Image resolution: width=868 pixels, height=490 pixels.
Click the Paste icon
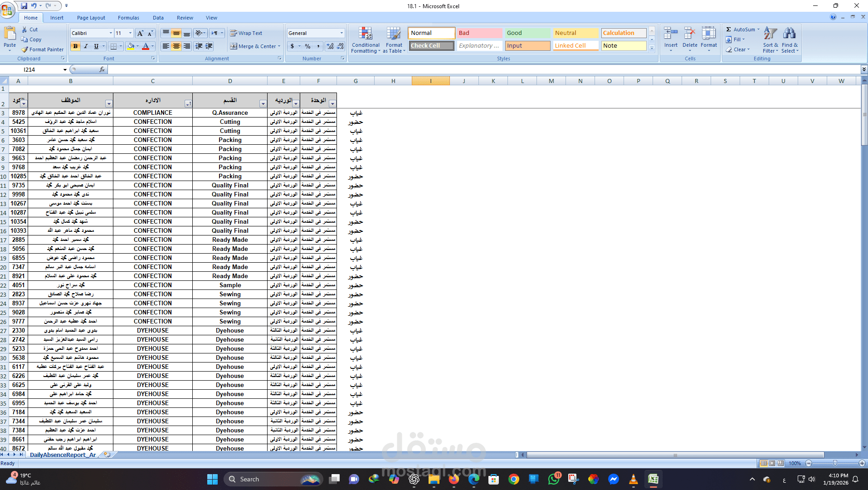click(10, 34)
